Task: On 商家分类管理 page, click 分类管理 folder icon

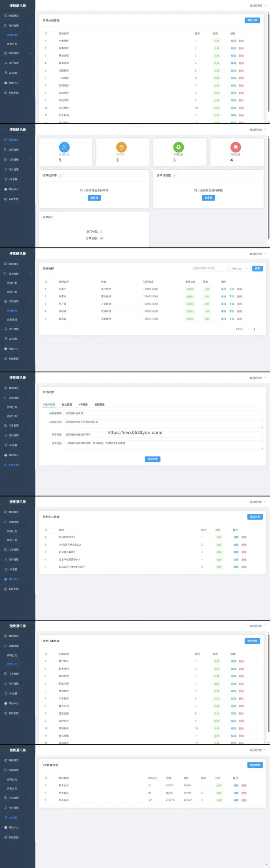Action: [x=6, y=646]
